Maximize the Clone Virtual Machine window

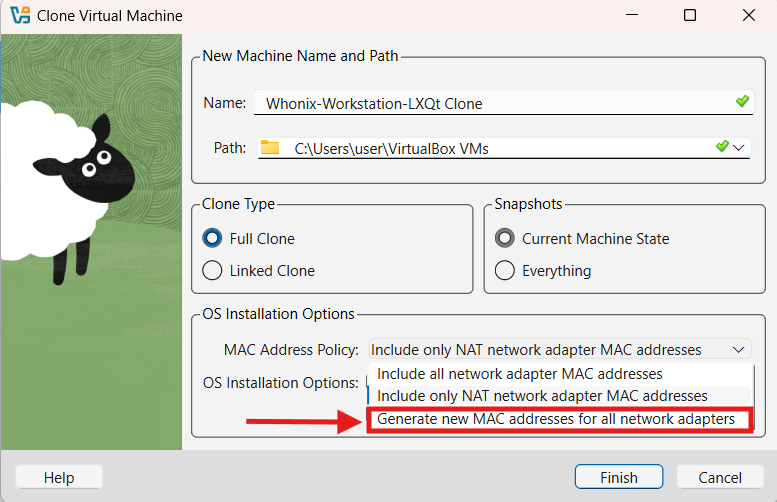coord(690,16)
